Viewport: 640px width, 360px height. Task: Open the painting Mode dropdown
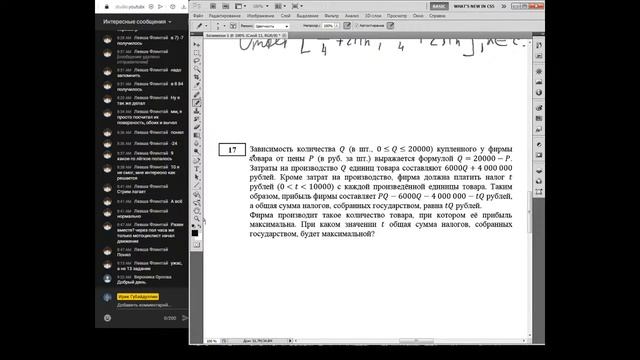[272, 26]
